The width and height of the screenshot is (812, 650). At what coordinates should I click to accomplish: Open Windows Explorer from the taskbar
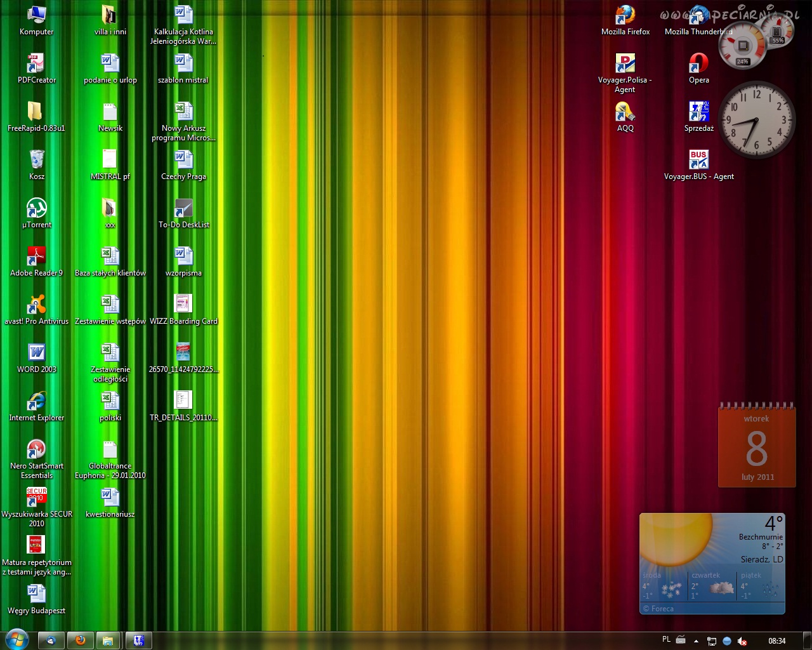[108, 640]
